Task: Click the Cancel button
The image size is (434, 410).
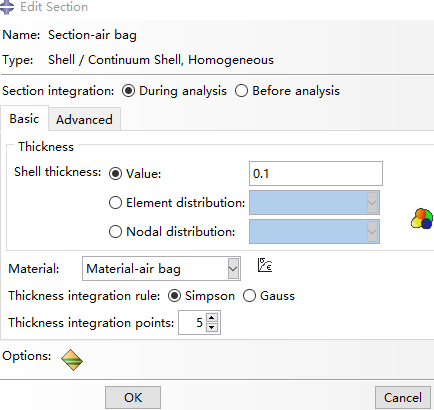Action: tap(403, 397)
